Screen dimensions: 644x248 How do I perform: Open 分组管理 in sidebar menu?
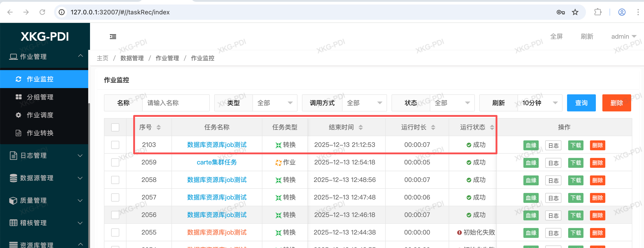[40, 97]
